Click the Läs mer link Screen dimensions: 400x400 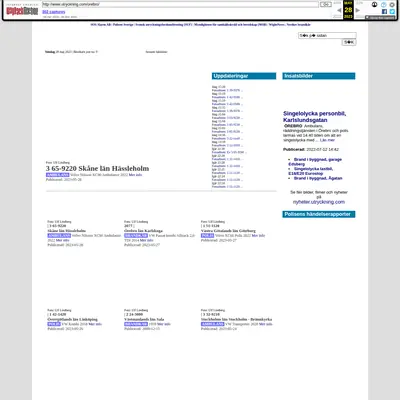[327, 140]
